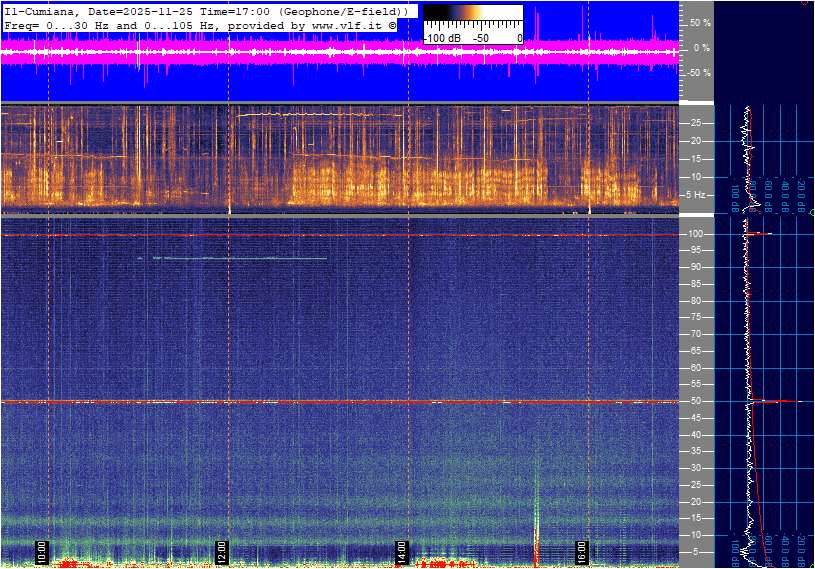
Task: Select the 10:00 time marker
Action: (x=41, y=551)
